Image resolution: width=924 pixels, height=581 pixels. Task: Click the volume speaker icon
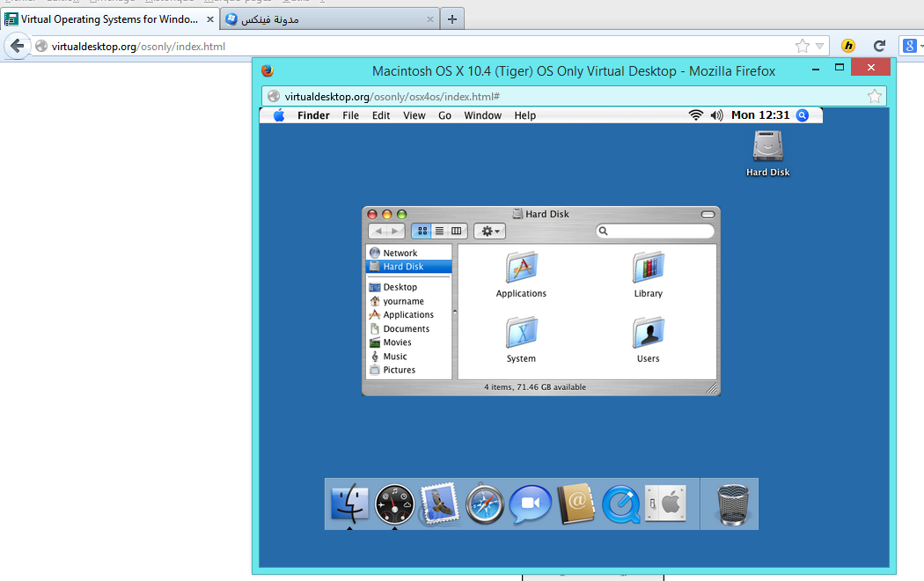(x=716, y=115)
